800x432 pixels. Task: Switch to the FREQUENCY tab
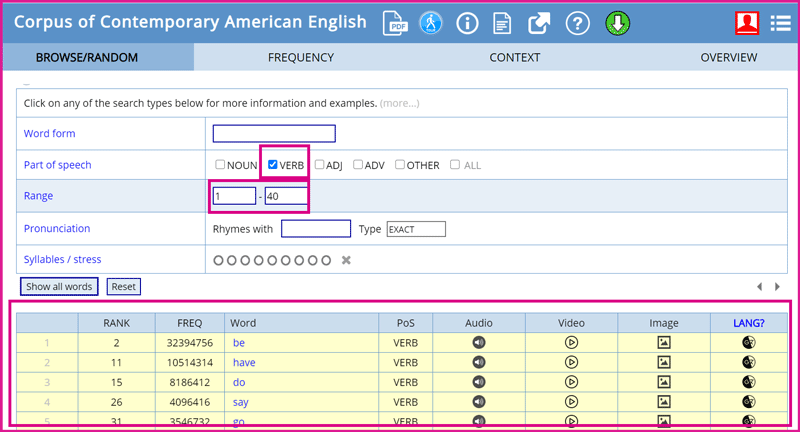[x=300, y=58]
